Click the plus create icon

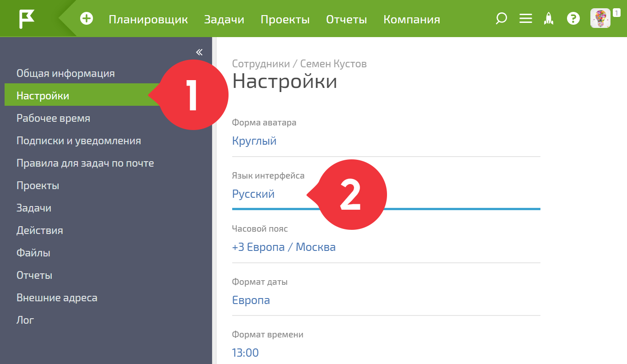(x=87, y=19)
